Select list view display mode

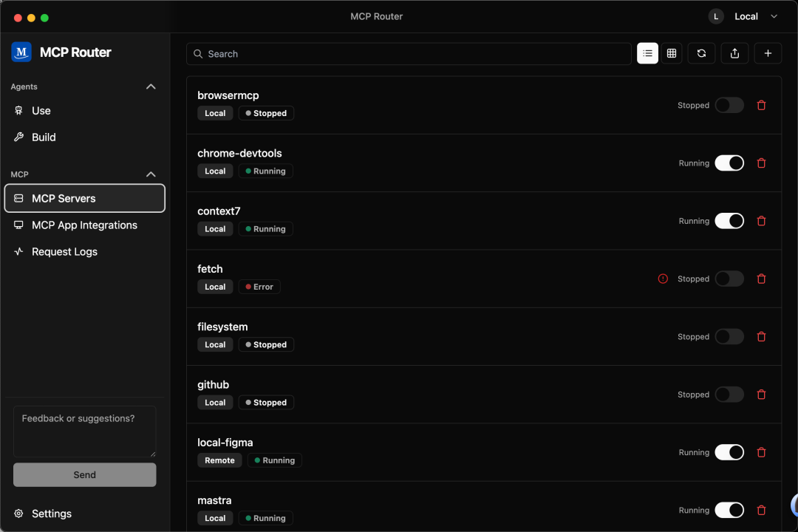647,53
